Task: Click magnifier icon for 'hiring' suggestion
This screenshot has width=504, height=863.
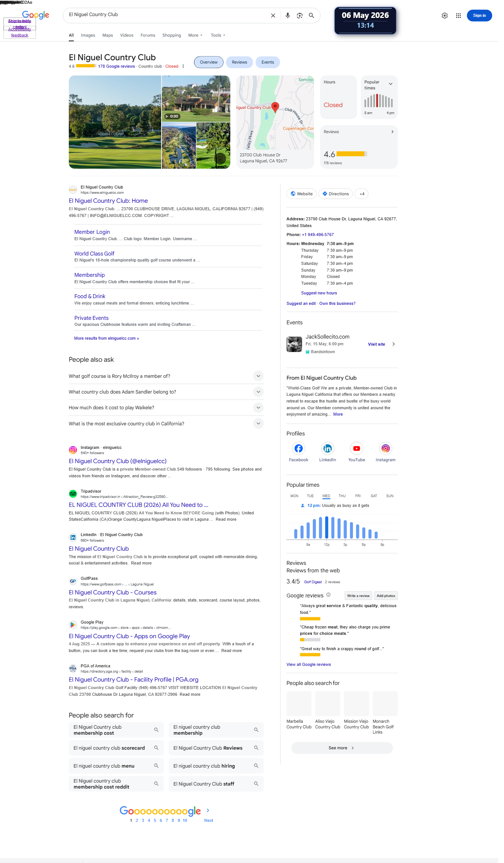Action: [x=256, y=766]
